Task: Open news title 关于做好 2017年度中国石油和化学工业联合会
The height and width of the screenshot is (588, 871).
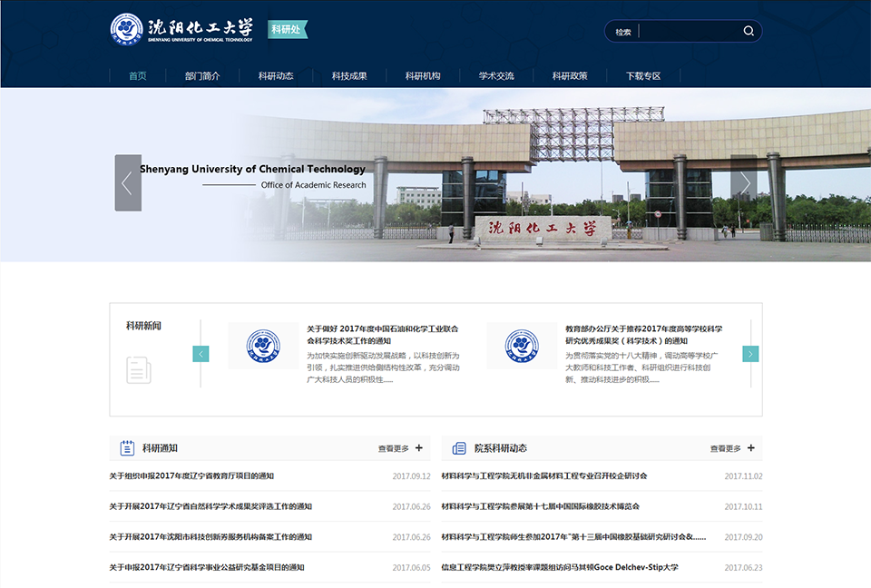Action: [x=383, y=335]
